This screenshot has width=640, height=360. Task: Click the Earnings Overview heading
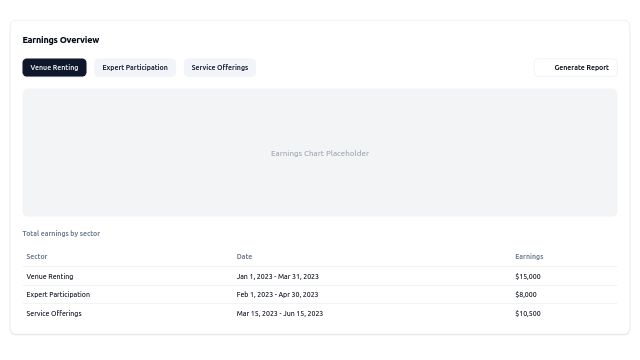coord(61,40)
